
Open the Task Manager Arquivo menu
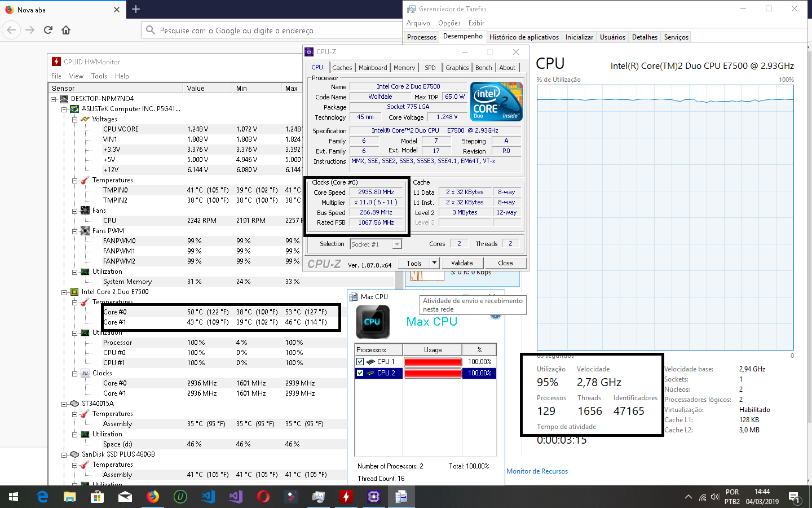[x=418, y=23]
